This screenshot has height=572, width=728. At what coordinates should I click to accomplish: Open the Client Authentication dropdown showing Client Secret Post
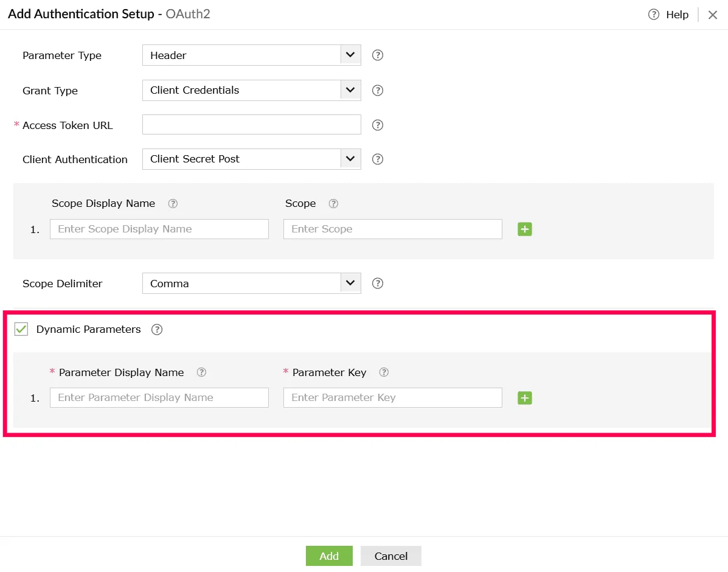[252, 159]
